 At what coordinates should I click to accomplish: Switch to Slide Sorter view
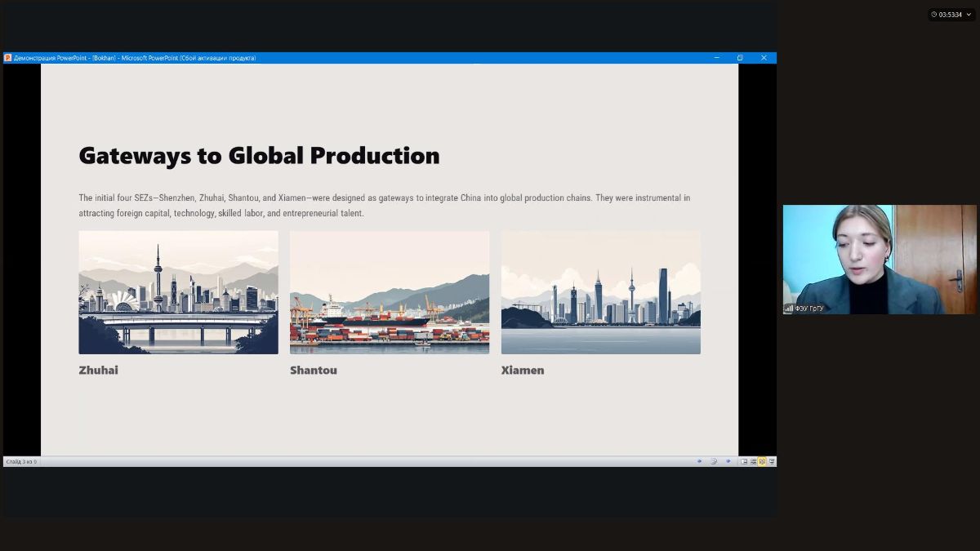(x=753, y=461)
